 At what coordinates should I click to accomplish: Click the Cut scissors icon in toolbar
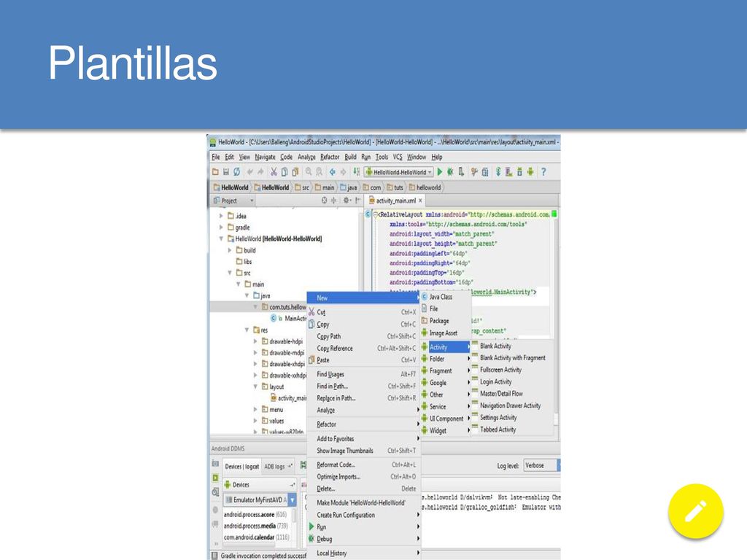[x=274, y=172]
